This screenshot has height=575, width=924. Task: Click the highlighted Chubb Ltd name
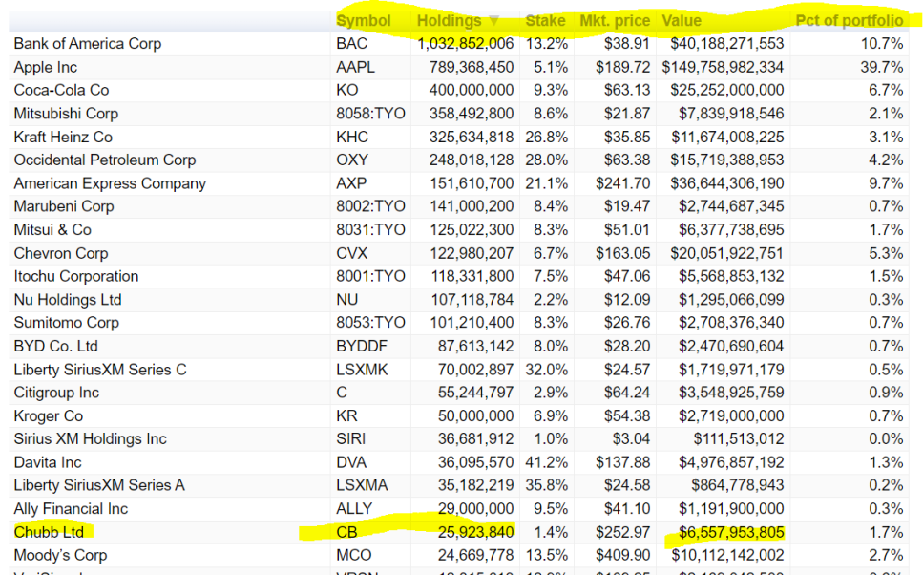49,532
